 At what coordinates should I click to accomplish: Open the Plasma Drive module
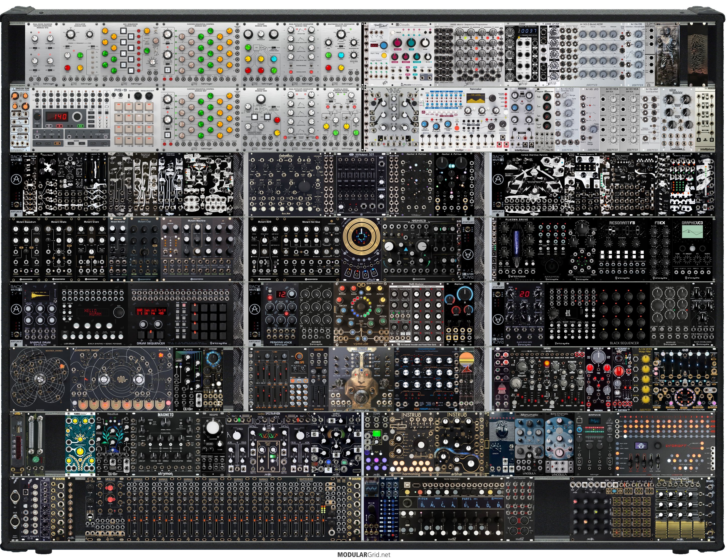(517, 249)
